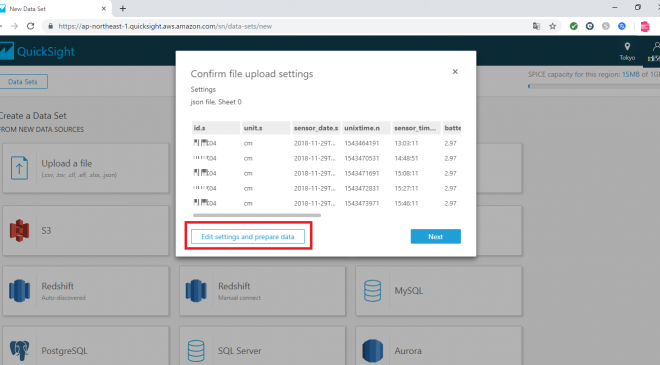Select Redshift Auto-discovered data source
Viewport: 660px width, 365px height.
[85, 291]
